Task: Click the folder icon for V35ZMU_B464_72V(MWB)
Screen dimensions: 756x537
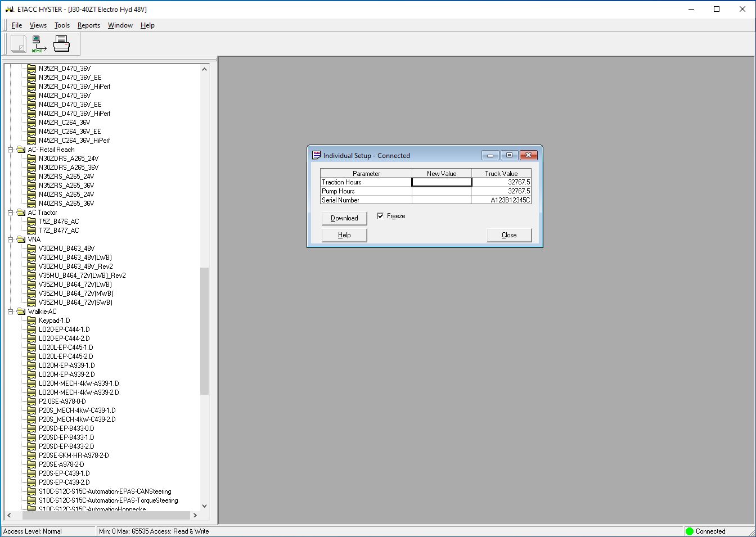Action: click(32, 294)
